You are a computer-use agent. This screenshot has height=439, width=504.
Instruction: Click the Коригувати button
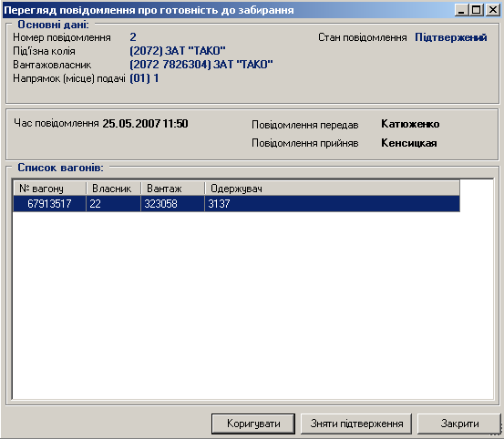(x=253, y=424)
